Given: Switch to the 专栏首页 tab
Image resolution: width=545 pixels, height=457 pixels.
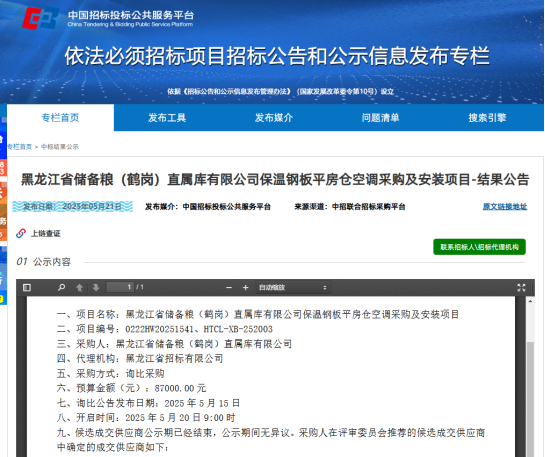Looking at the screenshot, I should coord(60,118).
